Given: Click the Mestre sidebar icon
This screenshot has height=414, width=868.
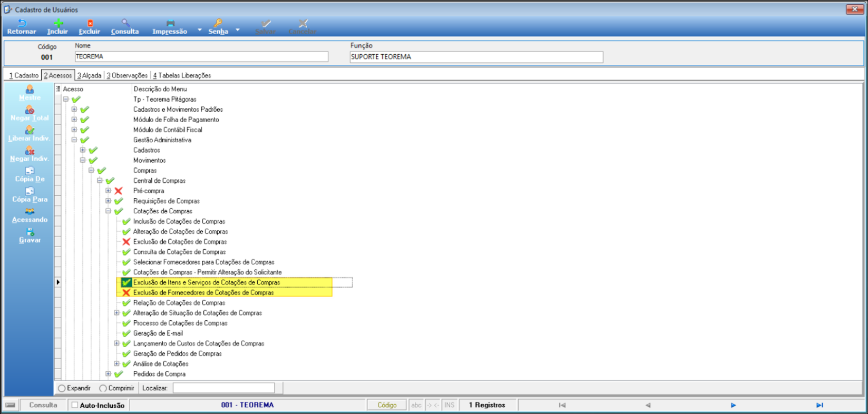Looking at the screenshot, I should coord(30,89).
